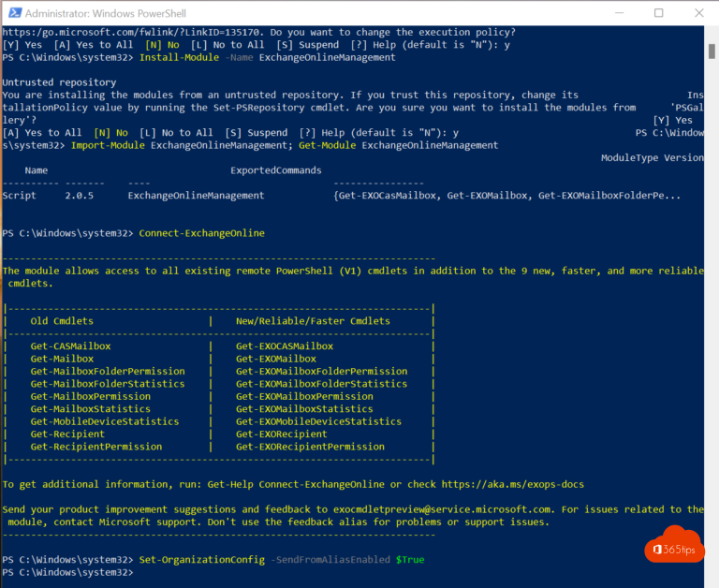Click the Install-Module command text
719x588 pixels.
point(177,57)
